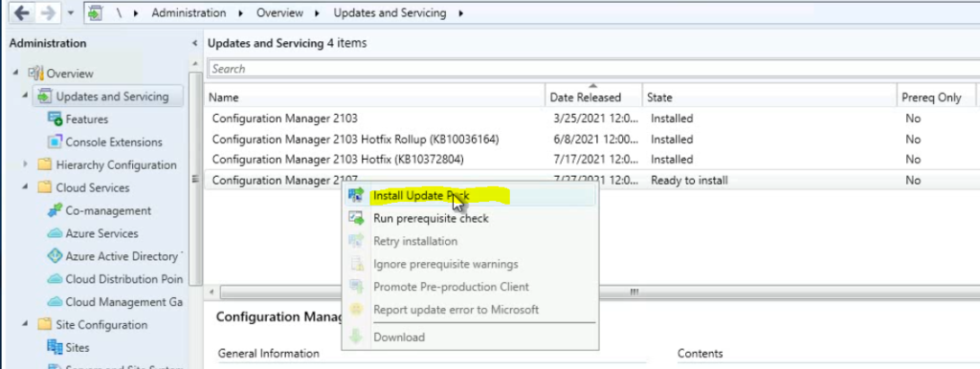980x369 pixels.
Task: Select Administration in the breadcrumb path
Action: (189, 12)
